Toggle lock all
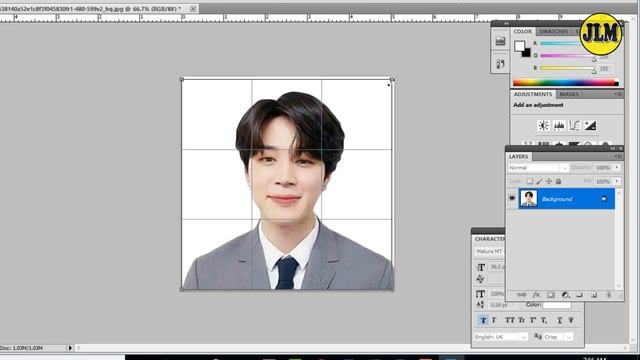Image resolution: width=640 pixels, height=360 pixels. 558,181
